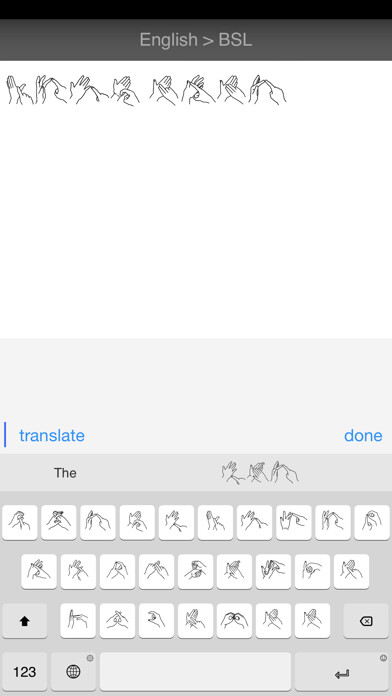
Task: Tap the BSL fingerspelling key for Q
Action: coord(20,522)
